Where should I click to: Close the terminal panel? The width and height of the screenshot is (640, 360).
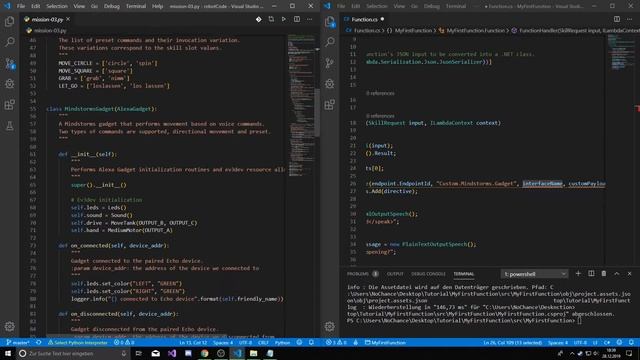(629, 273)
